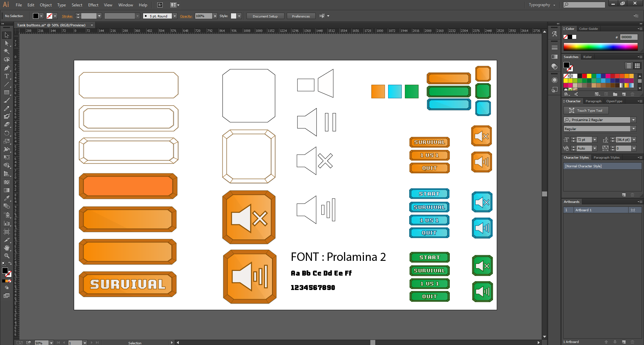644x345 pixels.
Task: Switch to the Color Guide tab
Action: click(x=588, y=29)
